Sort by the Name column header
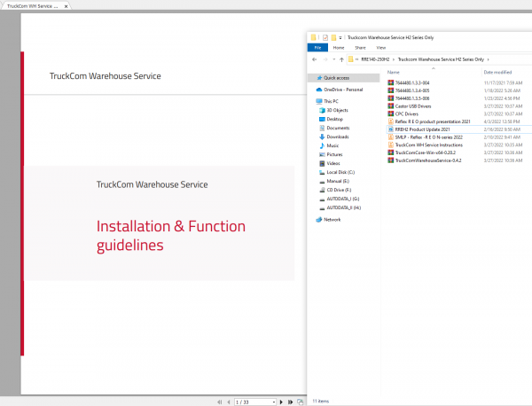Viewport: 532px width, 406px height. pyautogui.click(x=393, y=72)
